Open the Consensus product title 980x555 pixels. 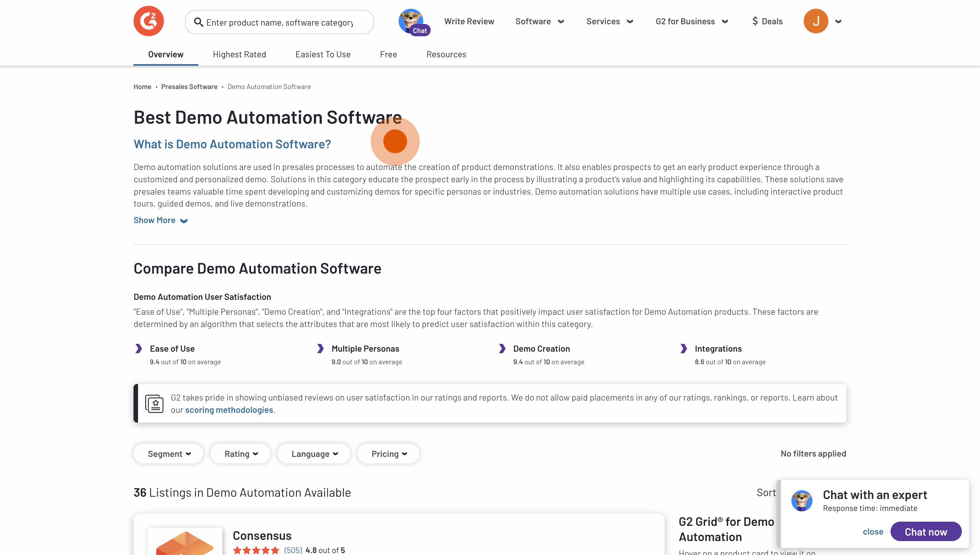click(262, 536)
